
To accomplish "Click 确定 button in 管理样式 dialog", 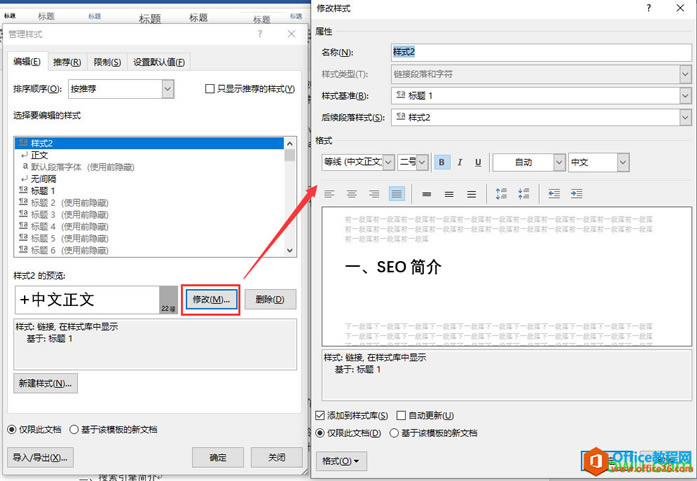I will click(x=218, y=457).
